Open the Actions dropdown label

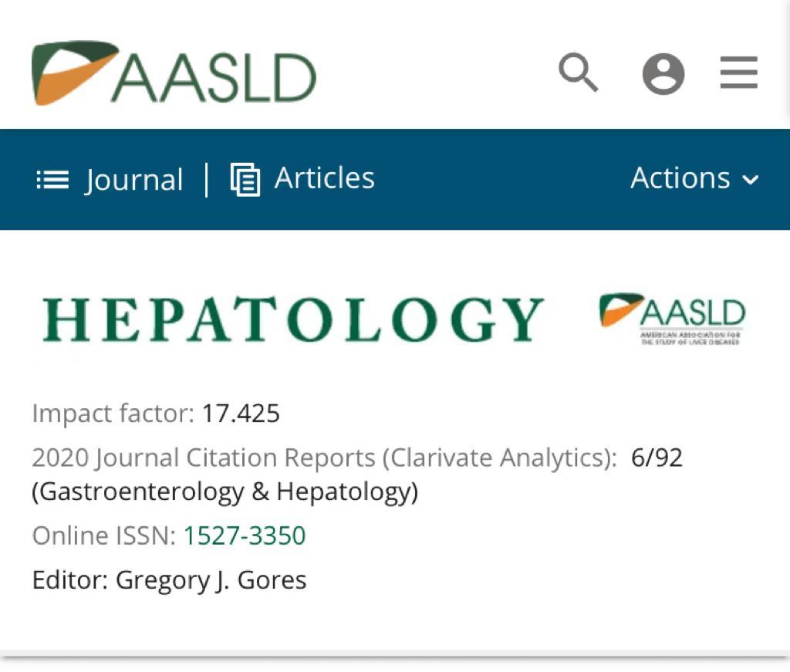[680, 178]
